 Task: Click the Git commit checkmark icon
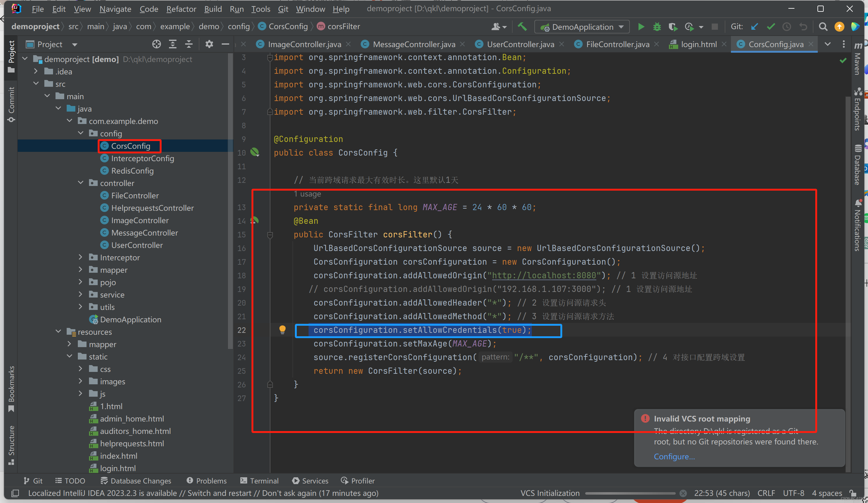point(771,27)
